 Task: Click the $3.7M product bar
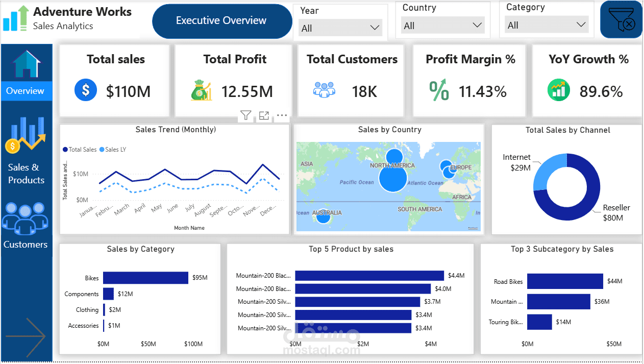357,302
